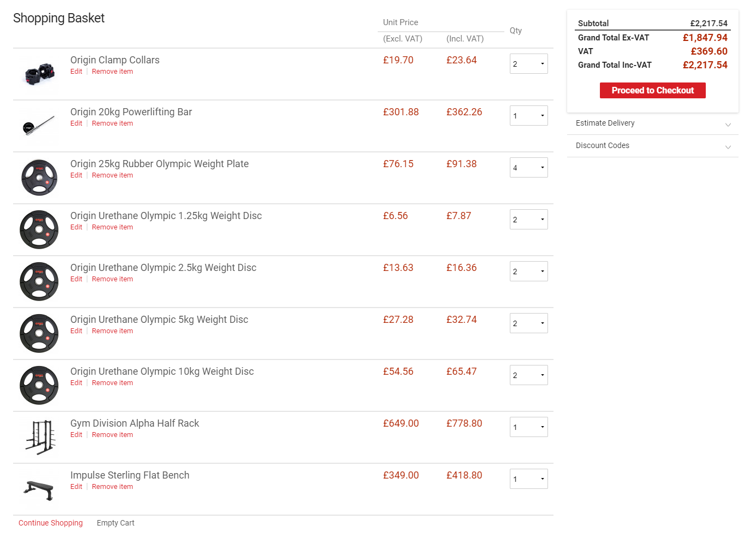Open the Urethane Olympic 10kg Weight Disc thumbnail
The width and height of the screenshot is (756, 537).
[39, 386]
